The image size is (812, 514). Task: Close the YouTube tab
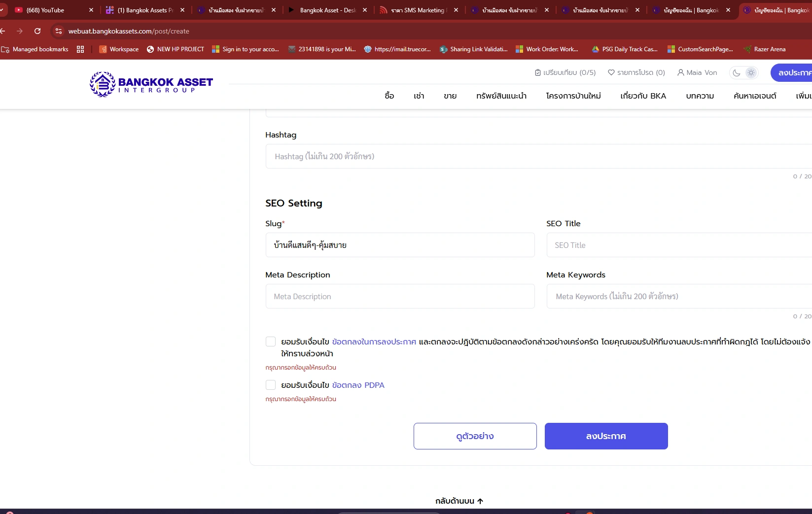click(x=91, y=10)
